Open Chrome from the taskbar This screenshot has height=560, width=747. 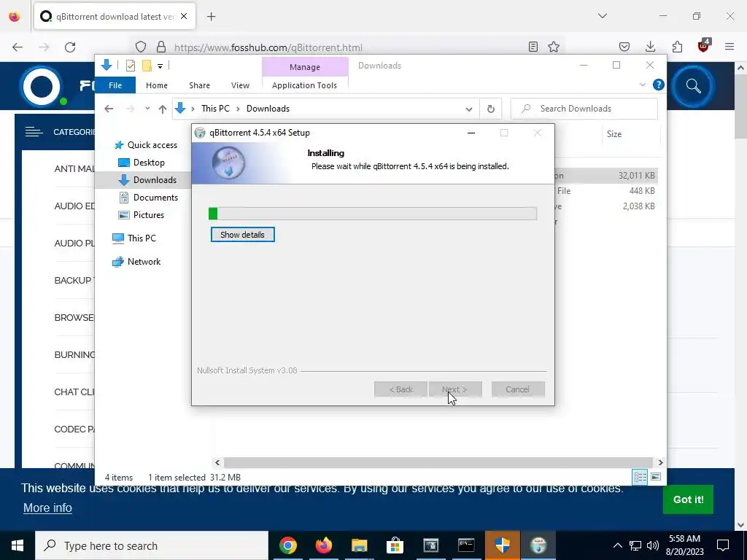pyautogui.click(x=288, y=545)
